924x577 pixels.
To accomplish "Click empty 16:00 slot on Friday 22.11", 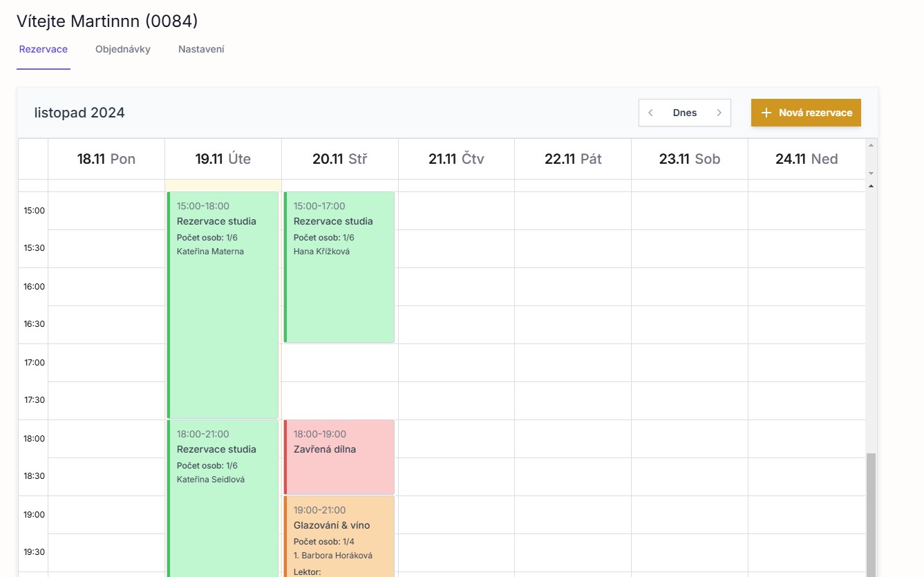I will [x=572, y=286].
